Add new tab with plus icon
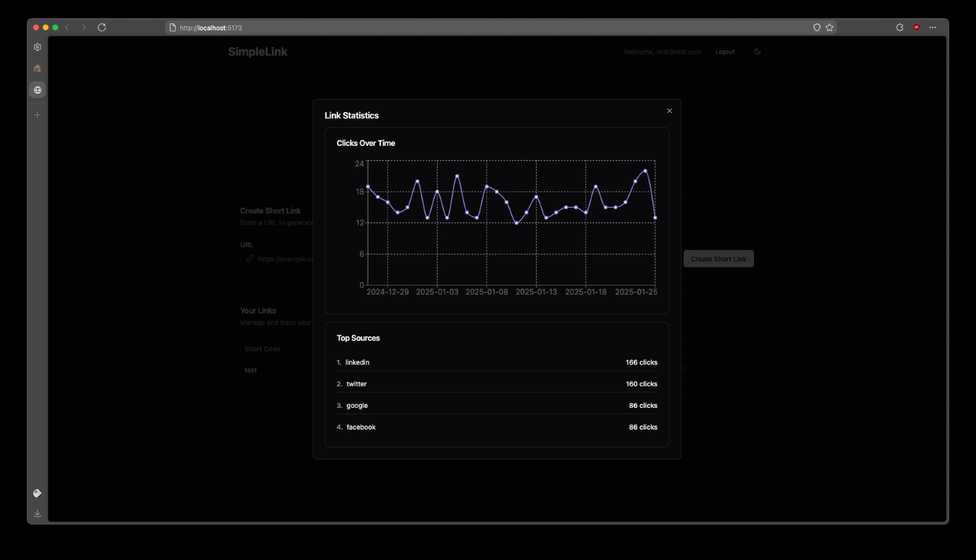 point(38,115)
